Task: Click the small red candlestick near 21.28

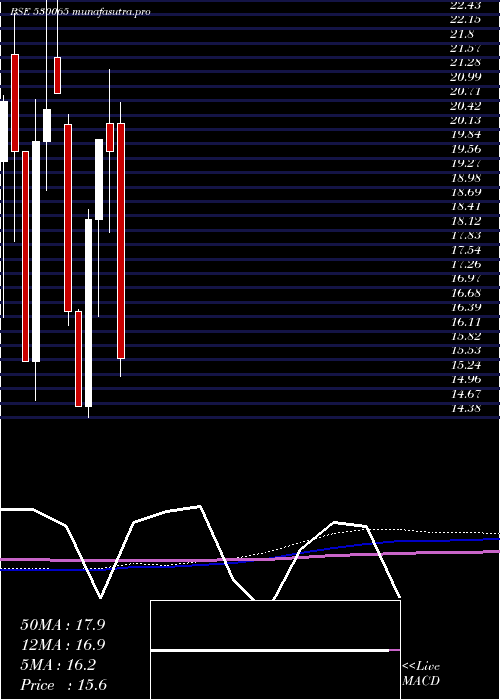Action: coord(58,75)
